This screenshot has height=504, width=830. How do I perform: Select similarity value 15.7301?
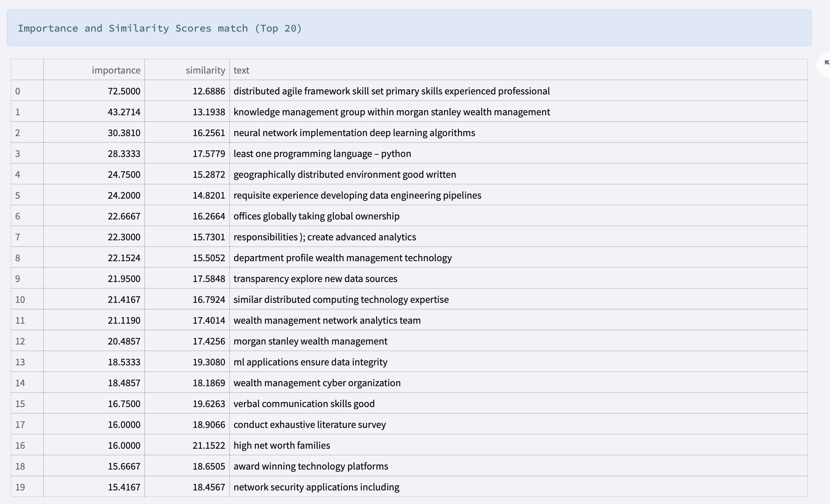coord(208,237)
